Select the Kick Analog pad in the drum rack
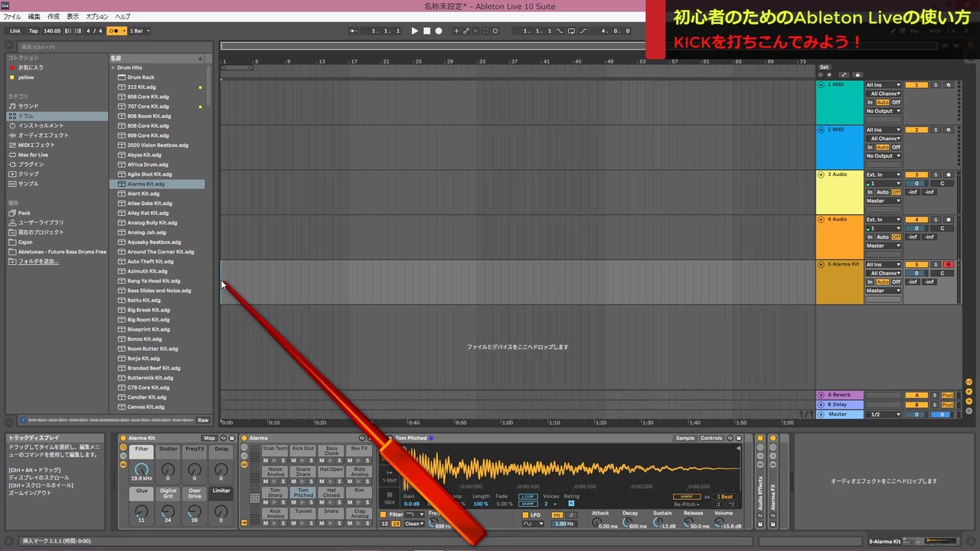Image resolution: width=980 pixels, height=551 pixels. point(275,511)
